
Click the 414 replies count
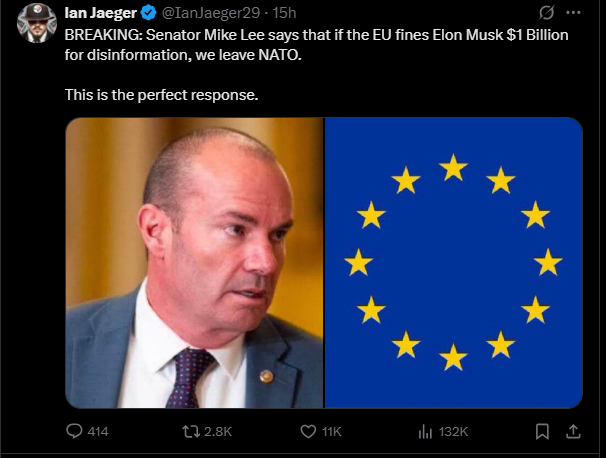[98, 431]
